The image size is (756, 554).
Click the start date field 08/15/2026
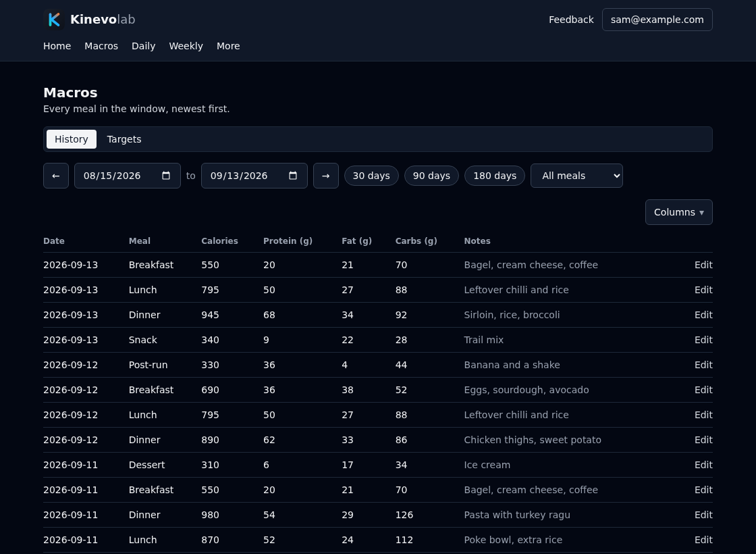tap(128, 176)
